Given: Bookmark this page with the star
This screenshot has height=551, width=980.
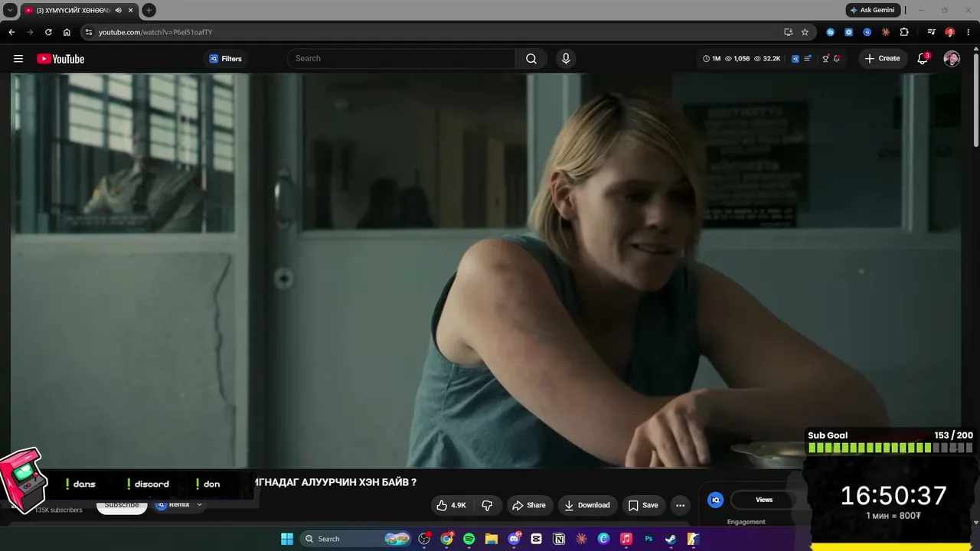Looking at the screenshot, I should [805, 32].
